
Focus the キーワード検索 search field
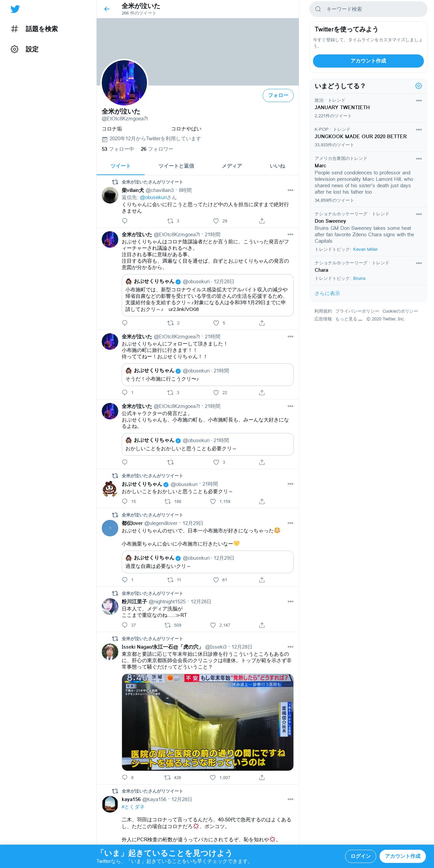tap(368, 9)
